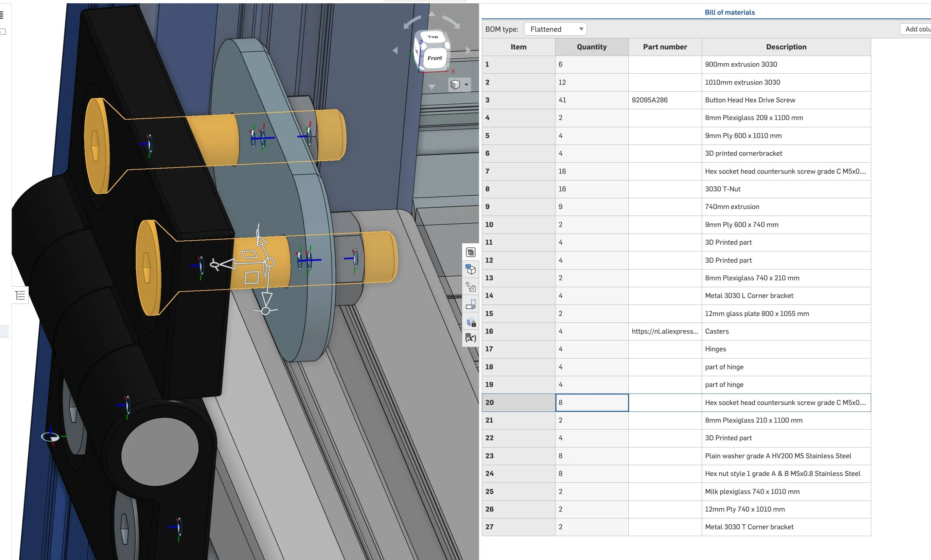
Task: Open the Exploded views panel icon
Action: [471, 287]
